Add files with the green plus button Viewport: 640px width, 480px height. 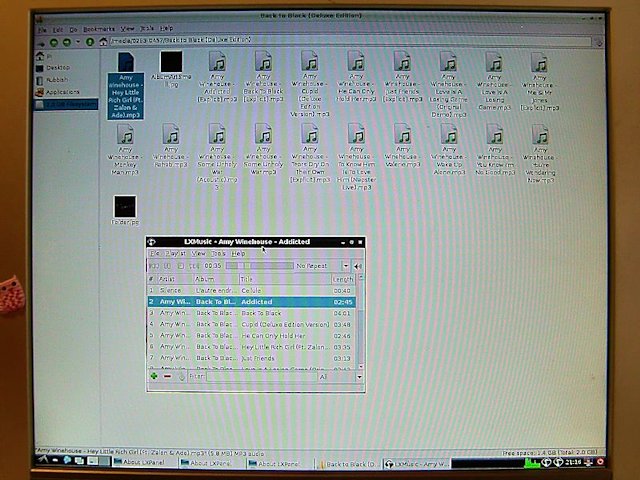pyautogui.click(x=154, y=376)
